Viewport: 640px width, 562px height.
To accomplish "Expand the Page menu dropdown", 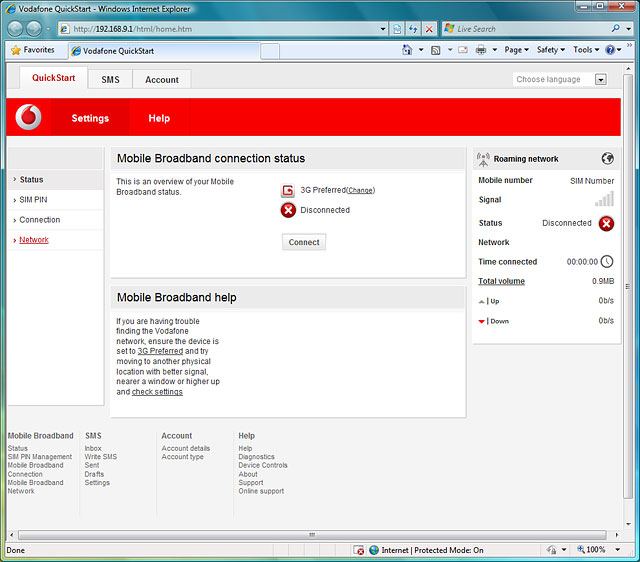I will (517, 49).
